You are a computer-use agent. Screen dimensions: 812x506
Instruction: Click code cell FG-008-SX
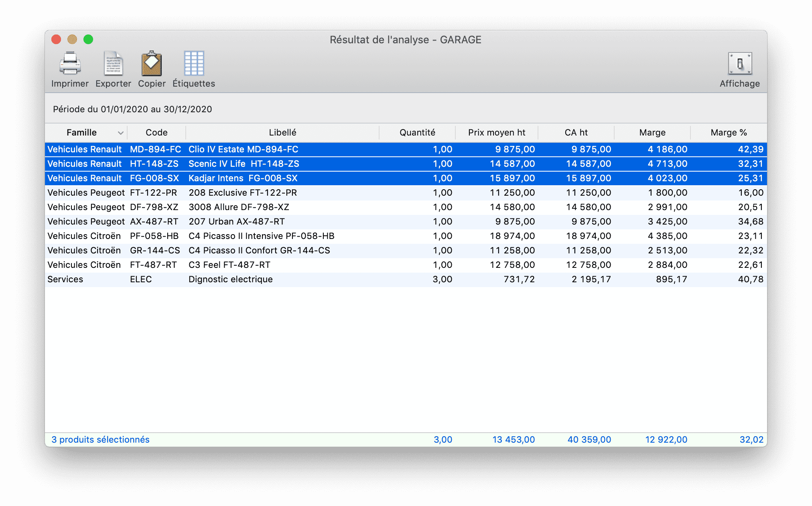(154, 178)
